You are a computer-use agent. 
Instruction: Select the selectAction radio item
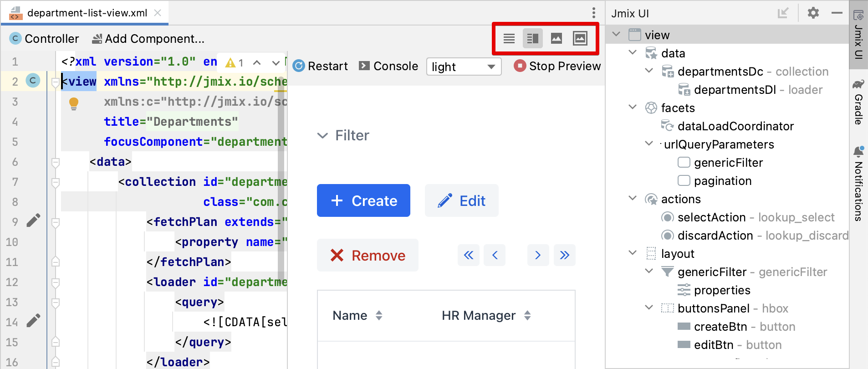click(667, 217)
